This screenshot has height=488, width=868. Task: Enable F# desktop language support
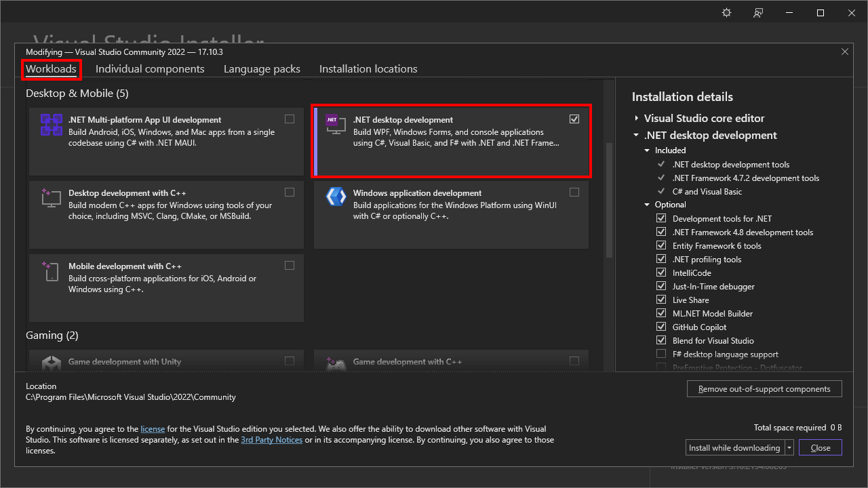pos(661,354)
